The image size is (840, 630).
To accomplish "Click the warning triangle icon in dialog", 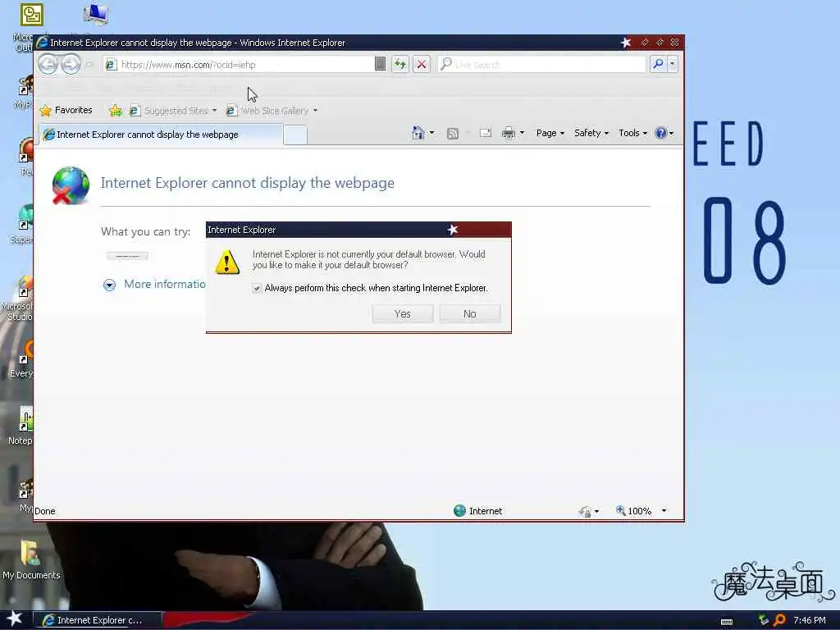I will (227, 262).
